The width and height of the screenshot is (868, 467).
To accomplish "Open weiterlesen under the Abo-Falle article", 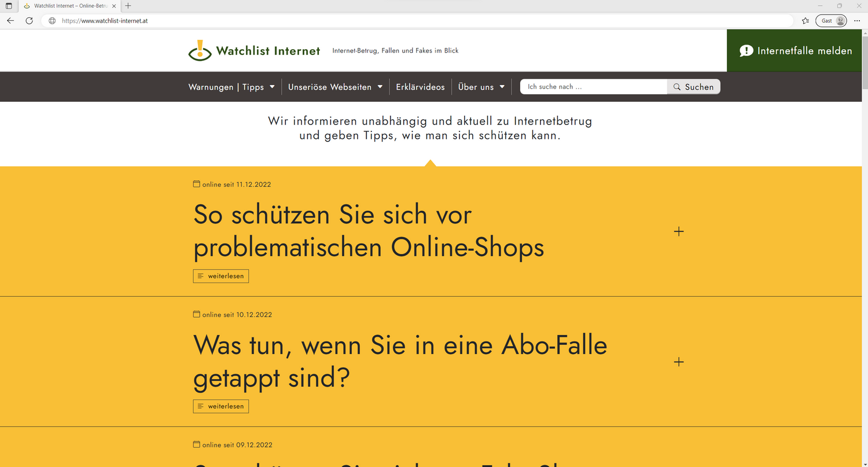I will (220, 406).
